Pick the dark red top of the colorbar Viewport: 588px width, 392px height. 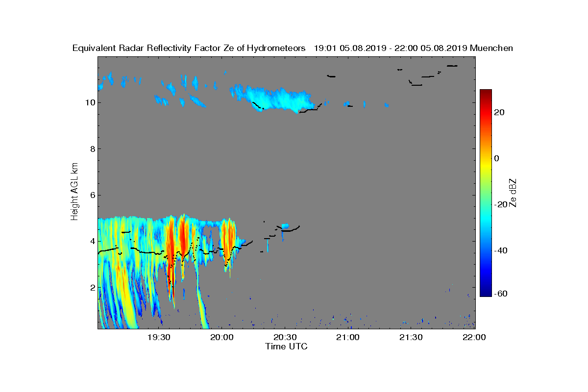[486, 93]
